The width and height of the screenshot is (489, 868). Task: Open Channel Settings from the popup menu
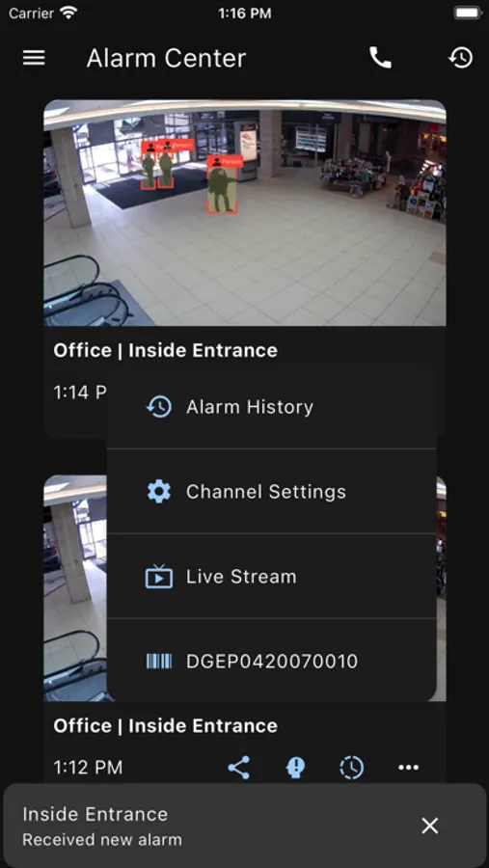pyautogui.click(x=271, y=492)
